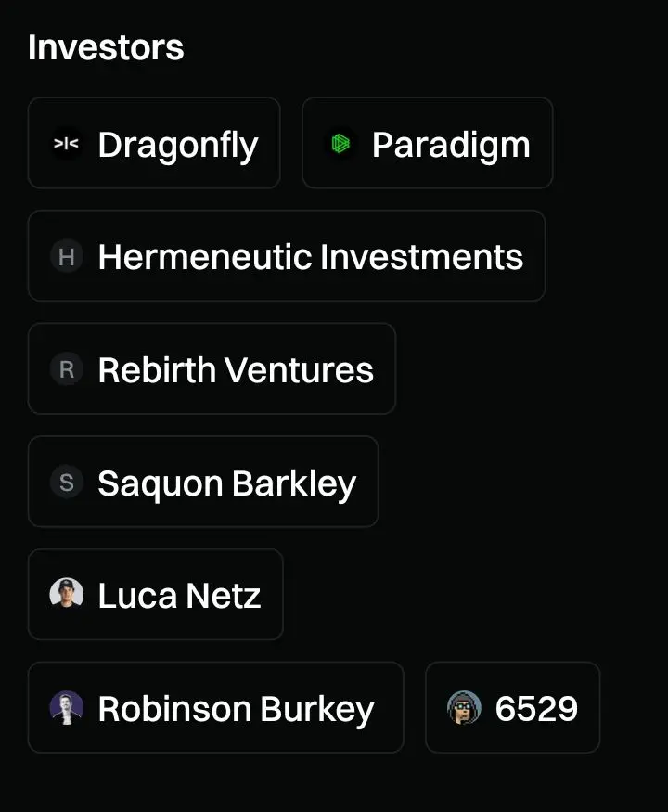Open the Paradigm investor chip
This screenshot has height=812, width=668.
point(427,144)
